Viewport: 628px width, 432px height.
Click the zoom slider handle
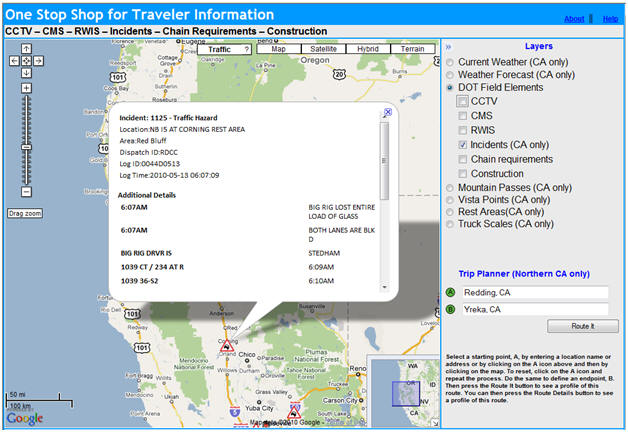click(x=26, y=147)
